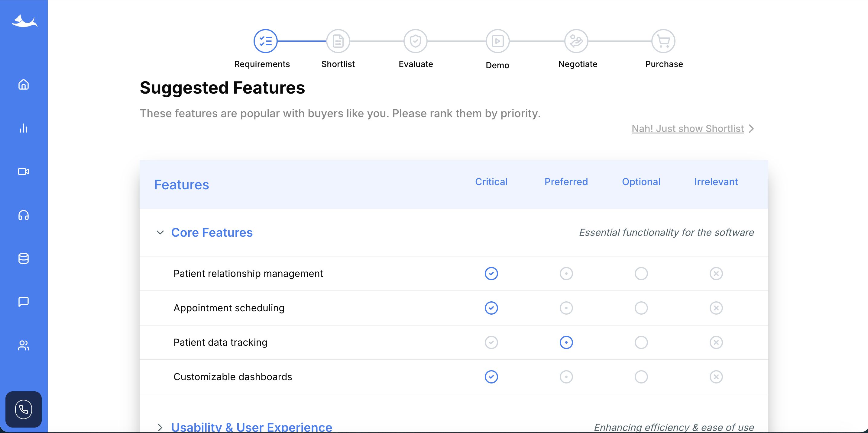This screenshot has width=868, height=433.
Task: Click the Patient relationship management row
Action: [x=248, y=273]
